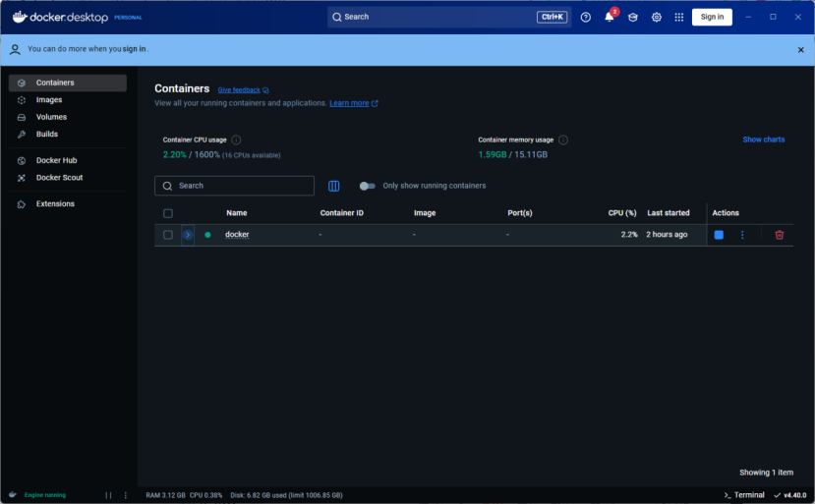Click the whale engine status icon
Screen dimensions: 815x504
(13, 494)
